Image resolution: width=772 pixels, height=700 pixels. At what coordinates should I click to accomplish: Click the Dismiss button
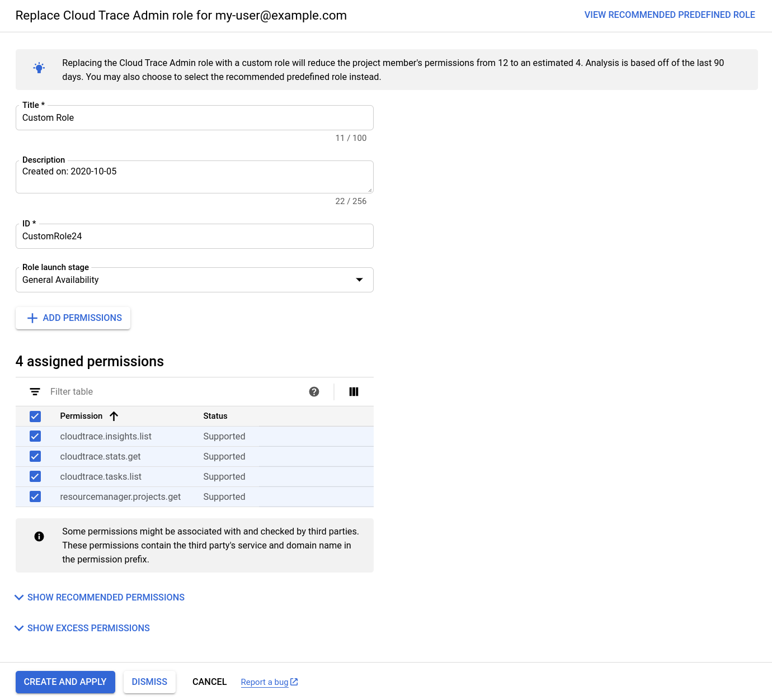point(149,682)
